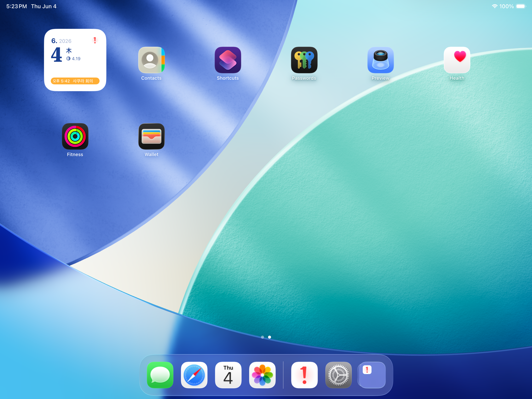Tap the lunar date 4.19 in widget

[x=76, y=59]
